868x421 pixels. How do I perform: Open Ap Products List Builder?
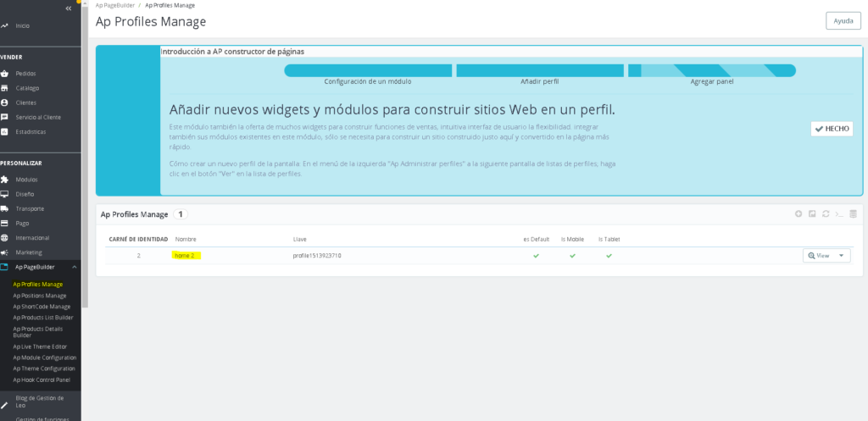(43, 318)
